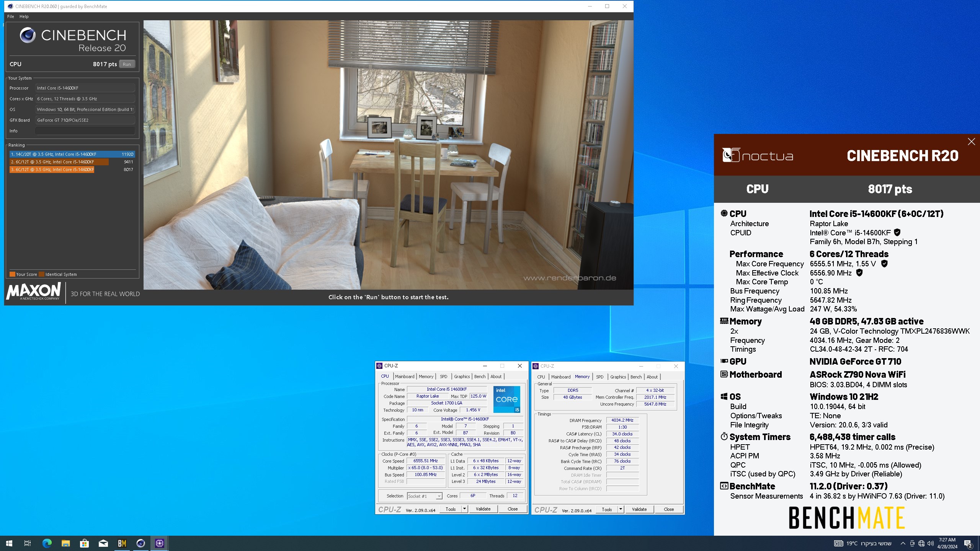Select ranking entry 14C/20T with 11920 score

(x=72, y=154)
